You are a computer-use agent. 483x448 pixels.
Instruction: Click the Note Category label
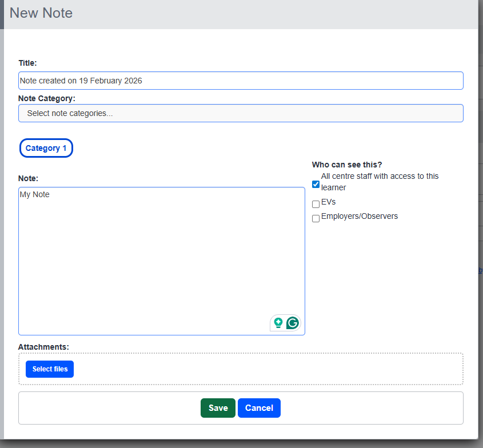pyautogui.click(x=47, y=98)
